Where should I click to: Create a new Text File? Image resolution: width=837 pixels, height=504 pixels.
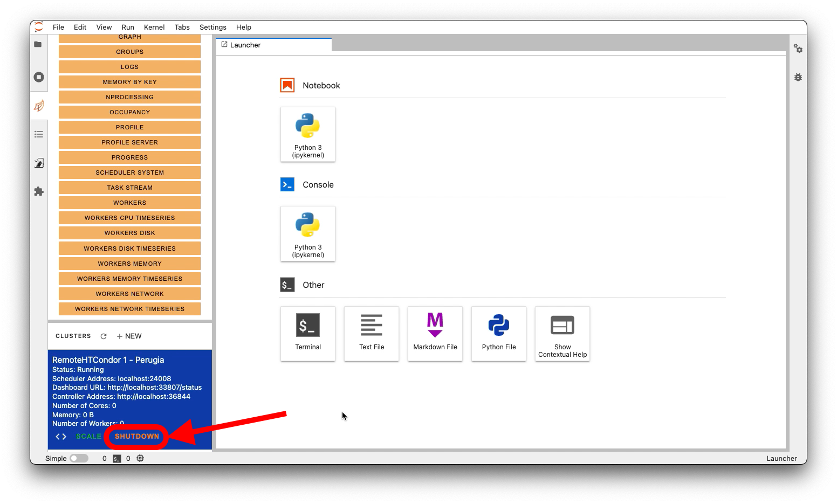pos(372,334)
